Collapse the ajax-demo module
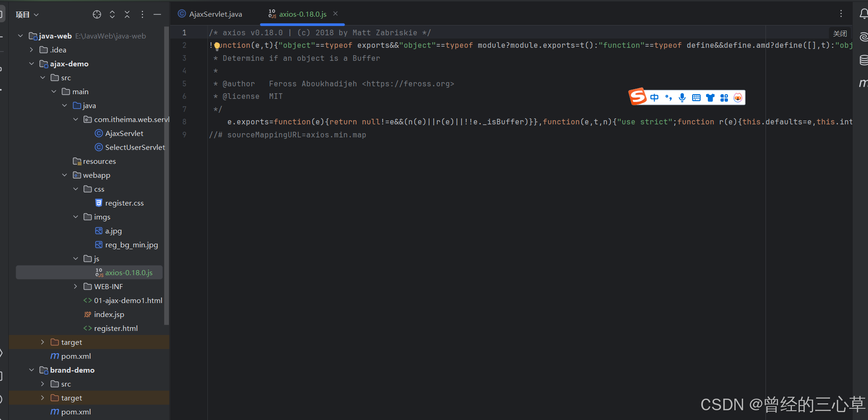868x420 pixels. 32,64
